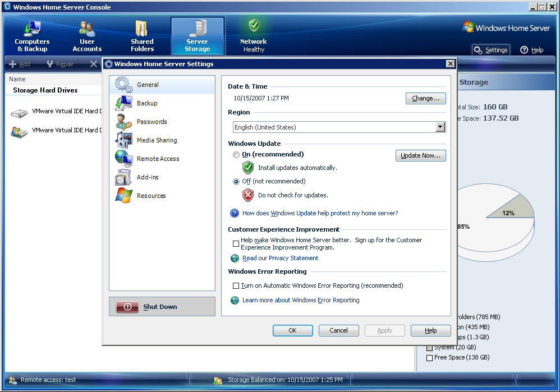Viewport: 560px width, 392px height.
Task: Click the English (United States) combo box field
Action: [339, 127]
